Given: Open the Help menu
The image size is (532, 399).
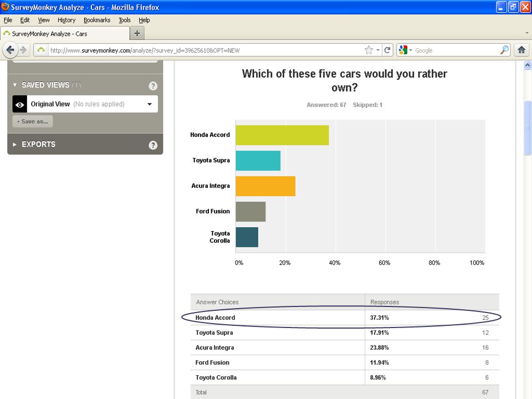Looking at the screenshot, I should (144, 20).
